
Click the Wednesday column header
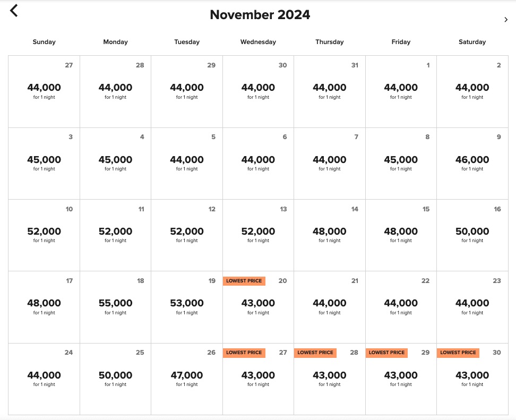[258, 42]
